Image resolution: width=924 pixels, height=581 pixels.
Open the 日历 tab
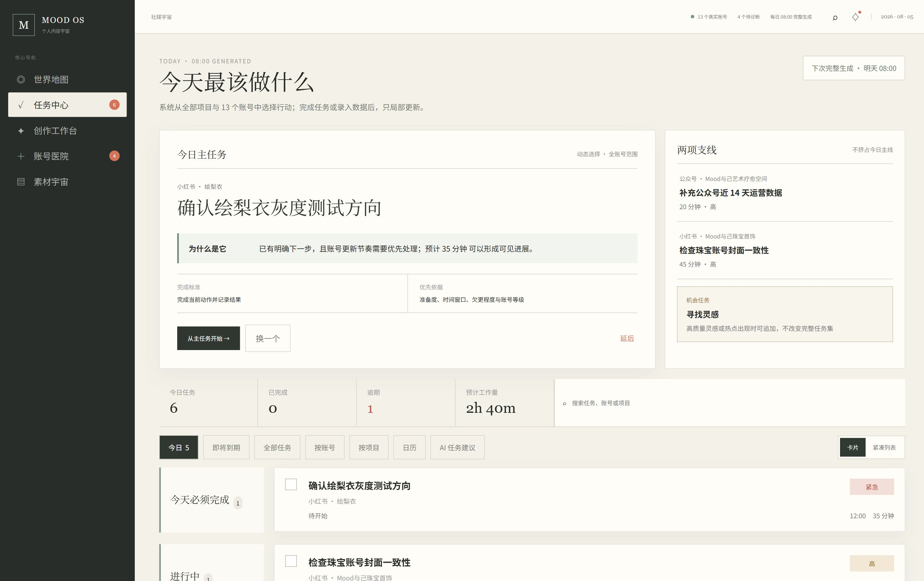tap(410, 447)
